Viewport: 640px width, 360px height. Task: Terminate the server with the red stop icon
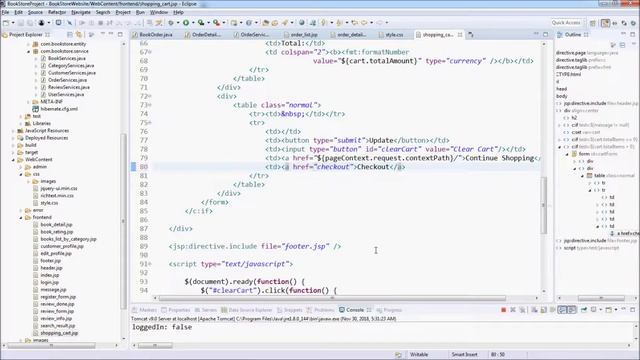click(504, 310)
